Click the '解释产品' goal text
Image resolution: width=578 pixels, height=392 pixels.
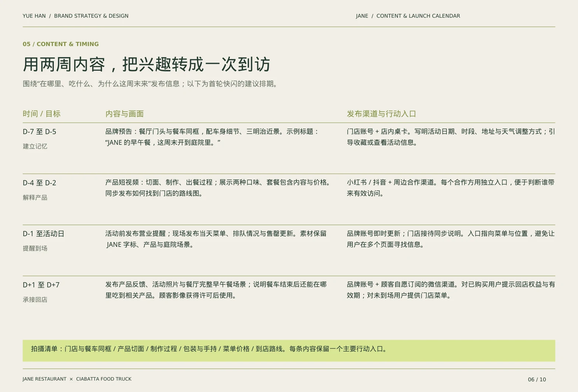click(35, 198)
